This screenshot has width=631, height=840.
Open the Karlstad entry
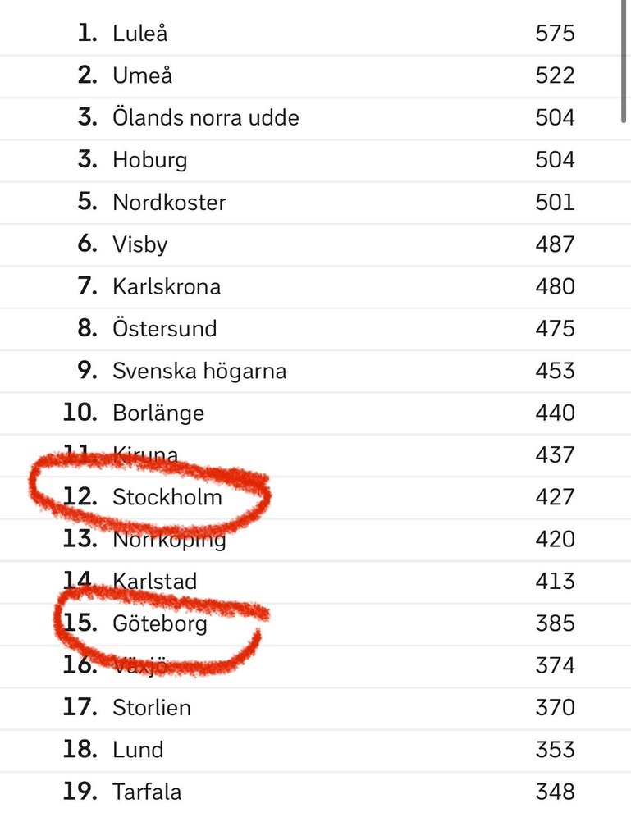[315, 582]
